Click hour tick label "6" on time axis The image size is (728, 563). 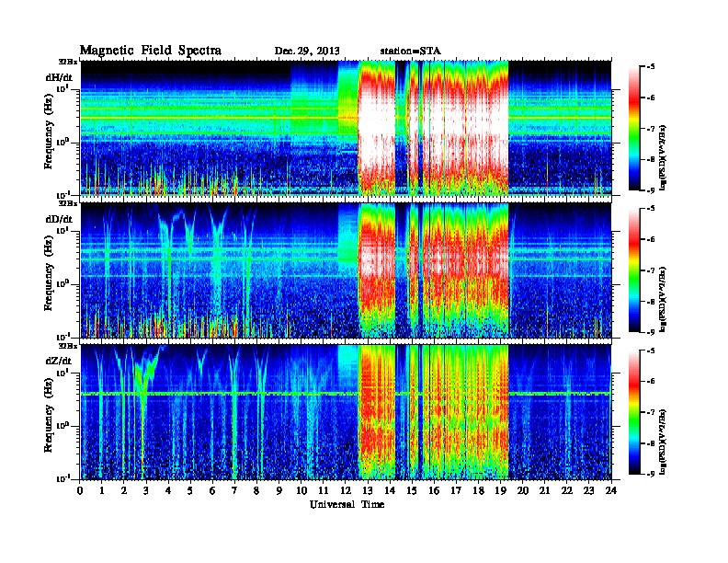pyautogui.click(x=212, y=490)
